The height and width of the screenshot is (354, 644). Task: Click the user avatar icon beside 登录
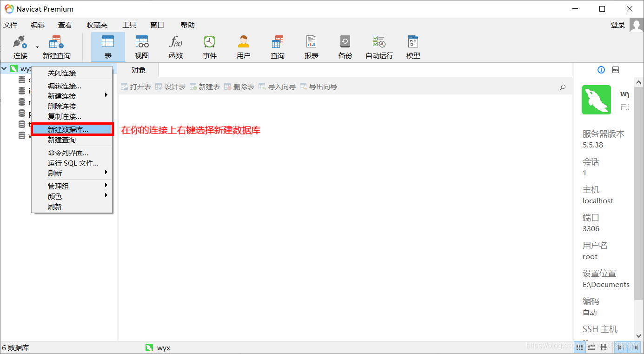pos(637,25)
